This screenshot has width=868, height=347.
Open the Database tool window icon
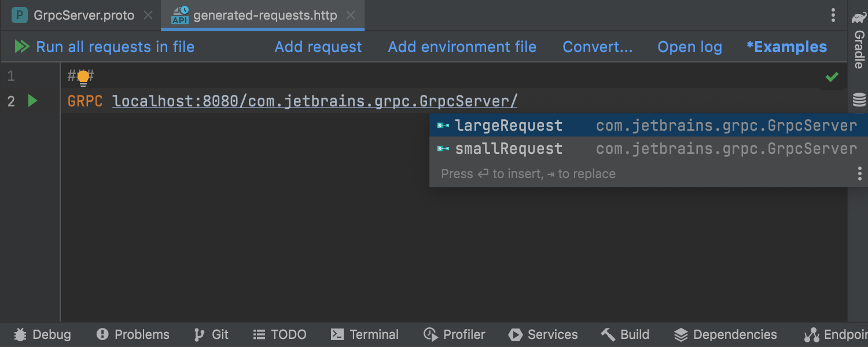click(x=859, y=100)
